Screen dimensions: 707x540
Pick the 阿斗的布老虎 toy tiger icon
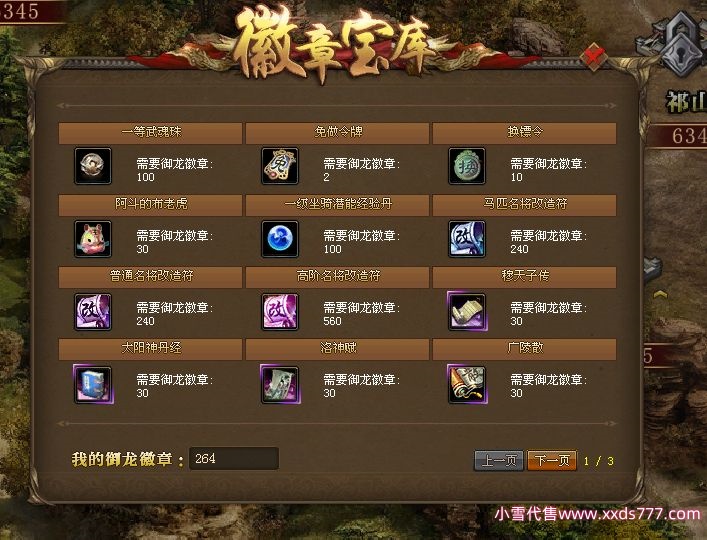pos(93,239)
